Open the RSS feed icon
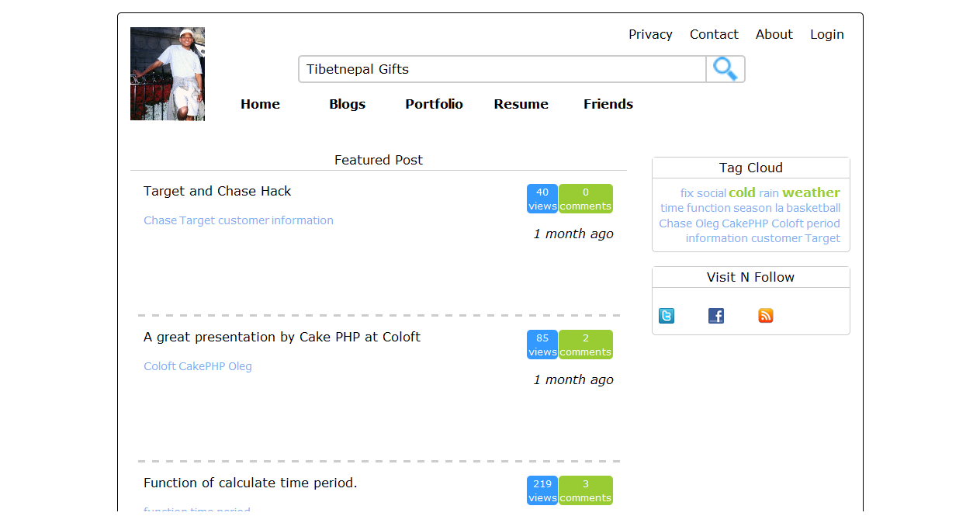980x523 pixels. click(x=766, y=316)
